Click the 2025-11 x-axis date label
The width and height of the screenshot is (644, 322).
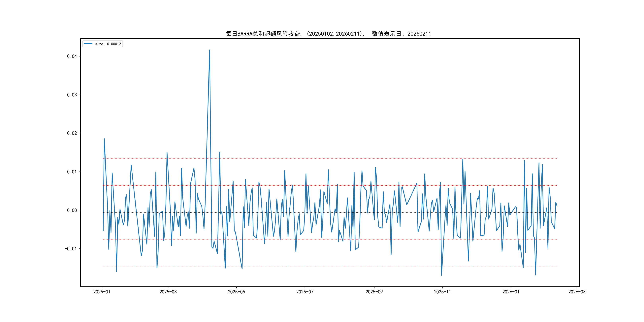click(x=442, y=292)
